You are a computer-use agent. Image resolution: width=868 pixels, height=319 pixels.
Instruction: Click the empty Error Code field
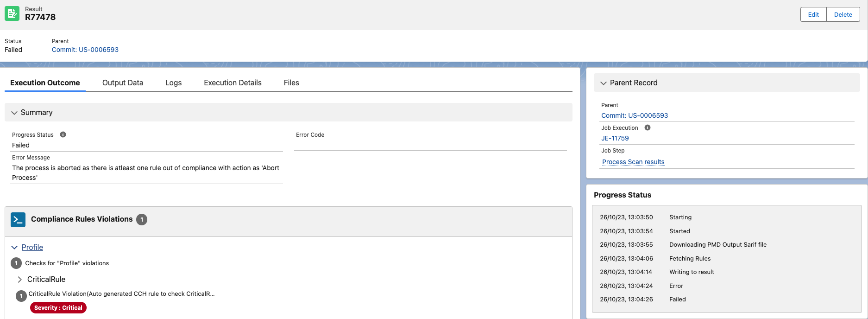click(x=430, y=145)
